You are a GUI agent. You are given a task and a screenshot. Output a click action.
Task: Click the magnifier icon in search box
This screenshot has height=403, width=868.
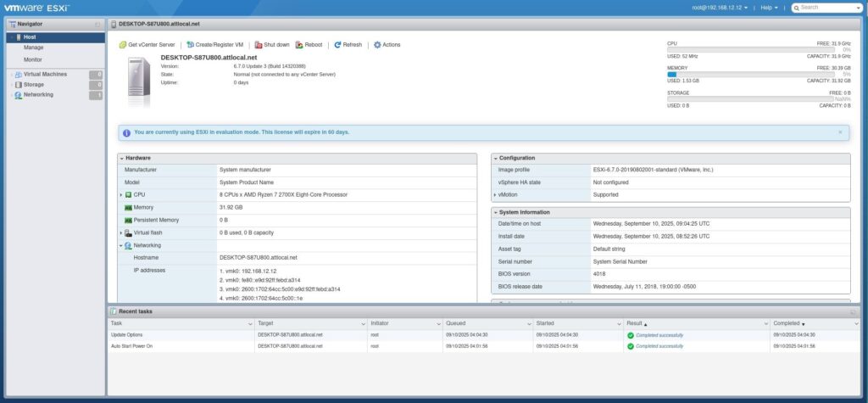click(x=797, y=8)
